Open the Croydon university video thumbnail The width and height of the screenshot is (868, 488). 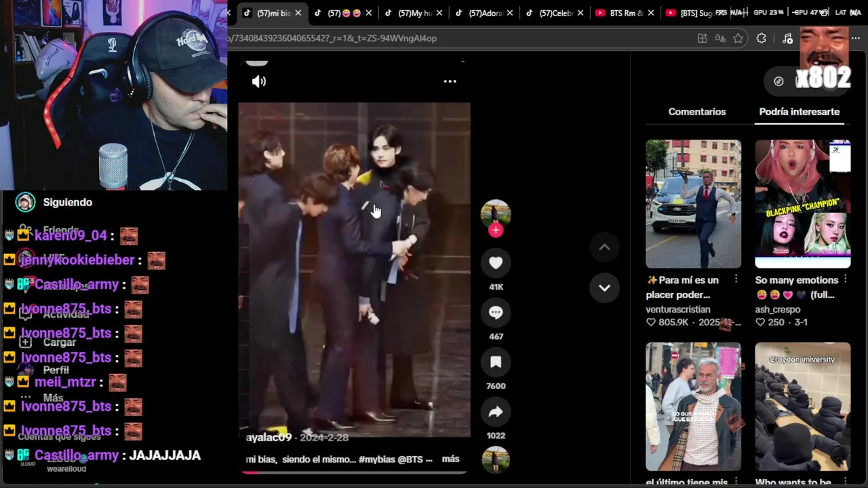(802, 407)
